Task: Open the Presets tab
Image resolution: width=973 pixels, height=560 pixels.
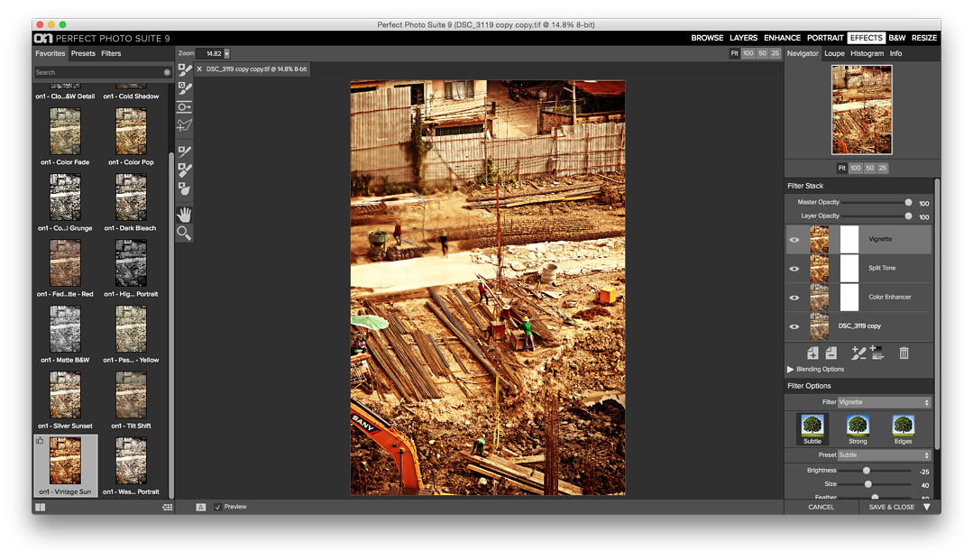Action: click(x=83, y=53)
